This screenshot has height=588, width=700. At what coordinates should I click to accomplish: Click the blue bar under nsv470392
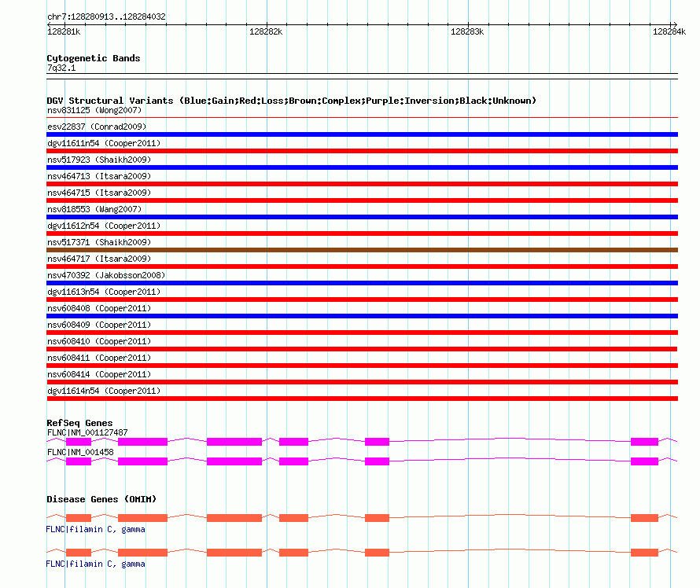362,283
